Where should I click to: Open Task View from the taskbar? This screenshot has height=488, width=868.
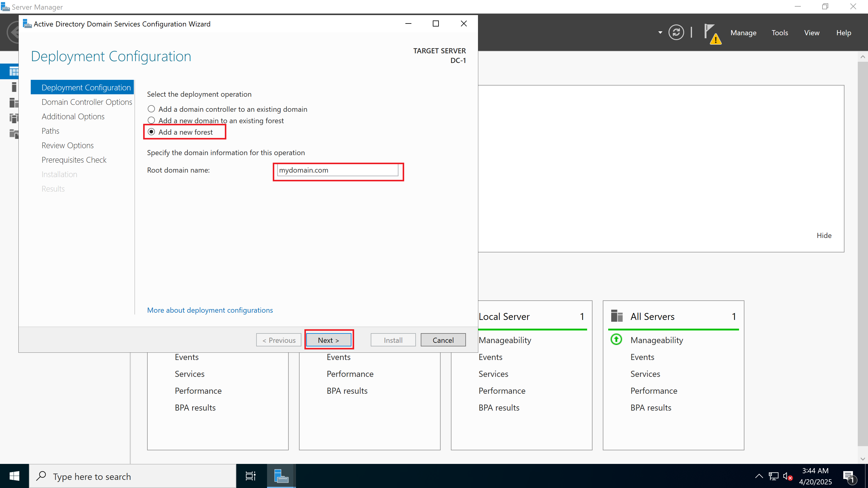pyautogui.click(x=251, y=476)
